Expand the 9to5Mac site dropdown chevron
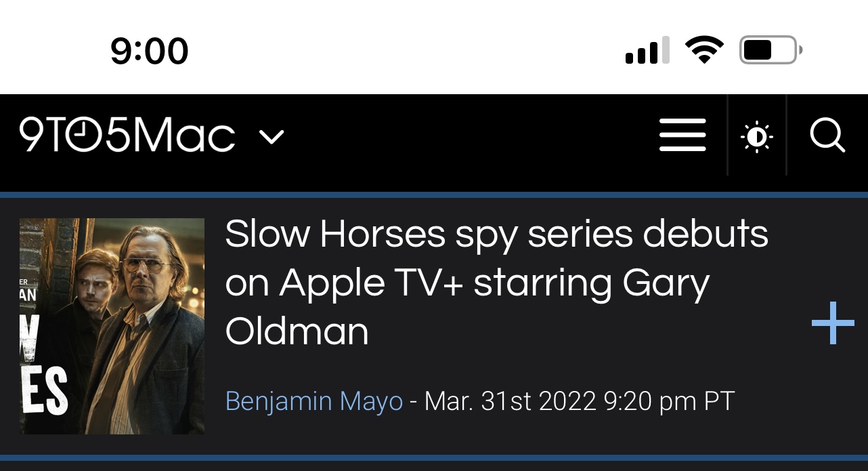 272,137
